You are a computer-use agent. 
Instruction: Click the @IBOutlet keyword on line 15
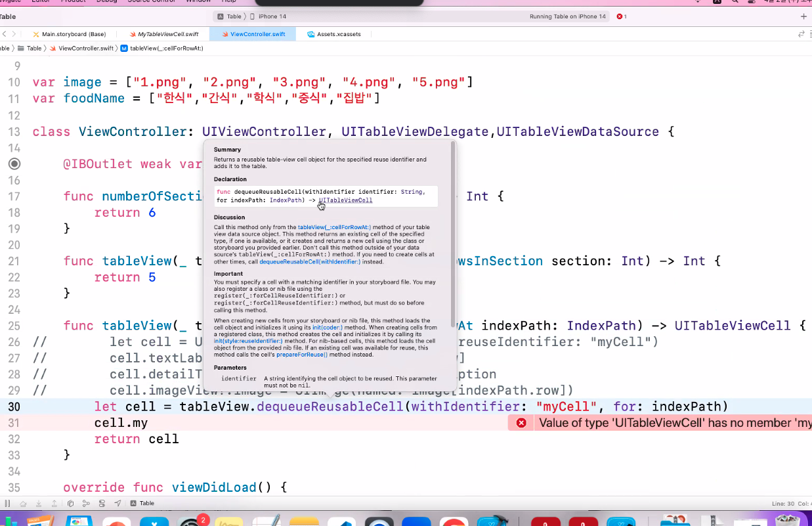click(x=98, y=164)
